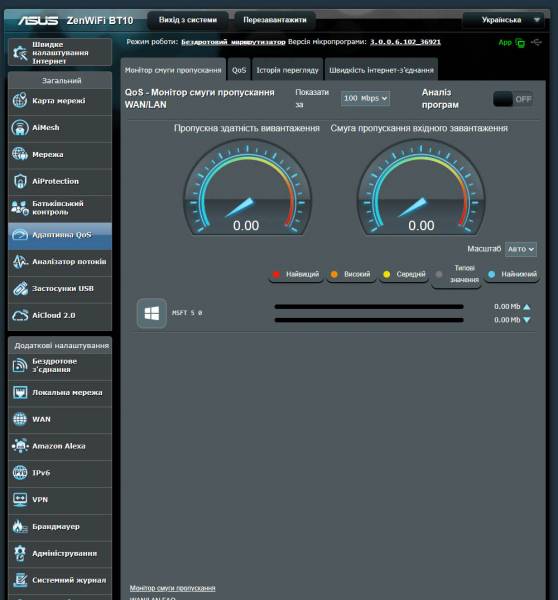The height and width of the screenshot is (600, 558).
Task: Switch to the QoS tab
Action: click(239, 70)
